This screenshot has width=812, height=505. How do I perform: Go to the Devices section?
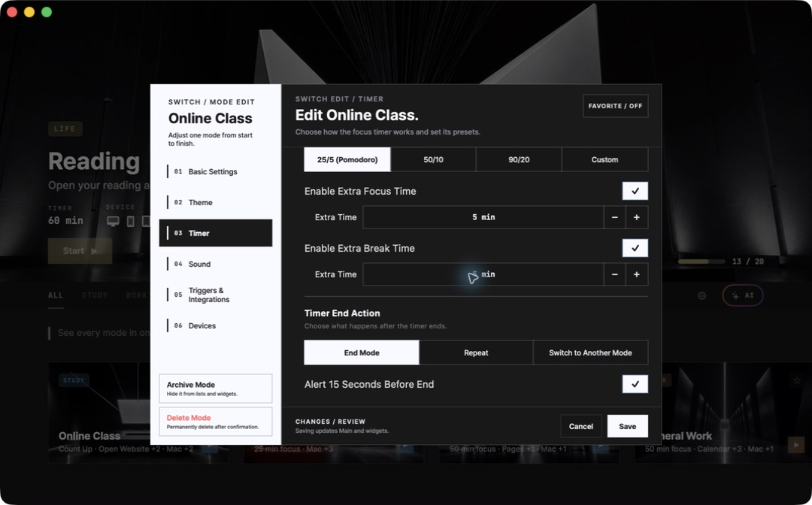(x=216, y=325)
